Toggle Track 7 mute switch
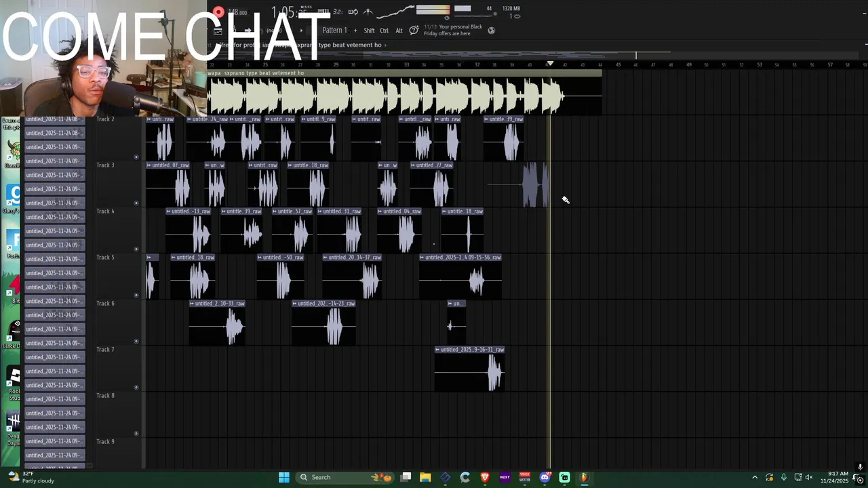Screen dimensions: 868x488 click(x=136, y=388)
